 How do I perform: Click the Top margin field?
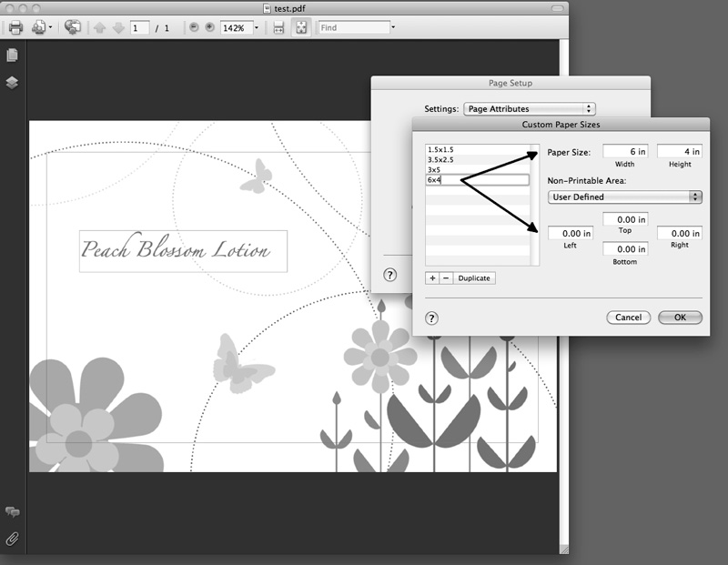click(x=625, y=219)
